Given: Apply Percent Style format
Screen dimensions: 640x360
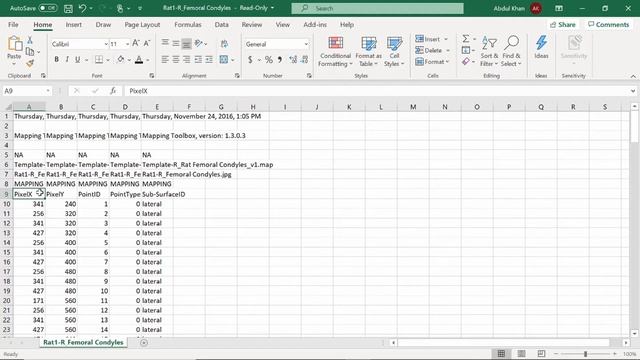Looking at the screenshot, I should 269,60.
